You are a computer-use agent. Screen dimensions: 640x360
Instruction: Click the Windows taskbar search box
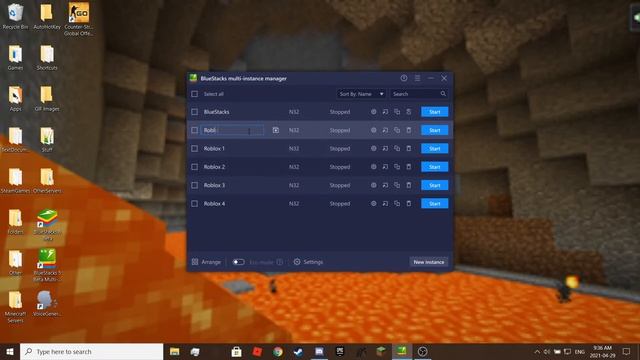[91, 351]
